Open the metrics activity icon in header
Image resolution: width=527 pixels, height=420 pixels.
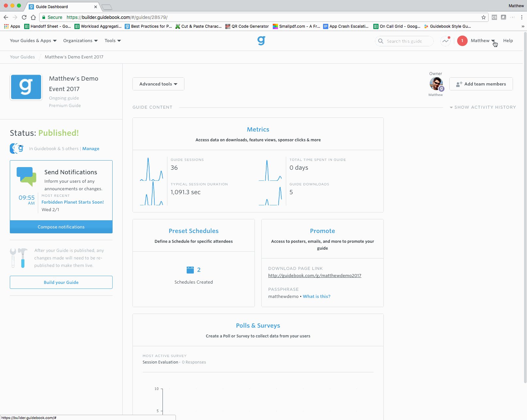tap(445, 41)
